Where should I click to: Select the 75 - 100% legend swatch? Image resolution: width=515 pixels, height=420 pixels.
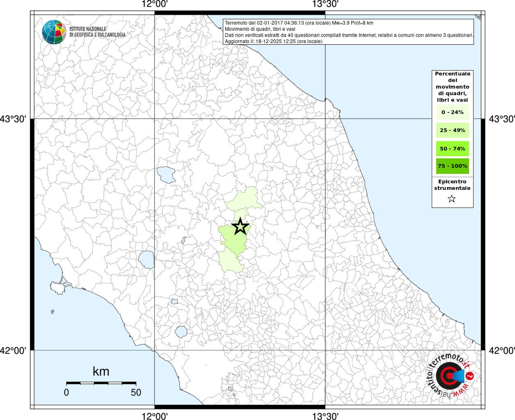453,166
